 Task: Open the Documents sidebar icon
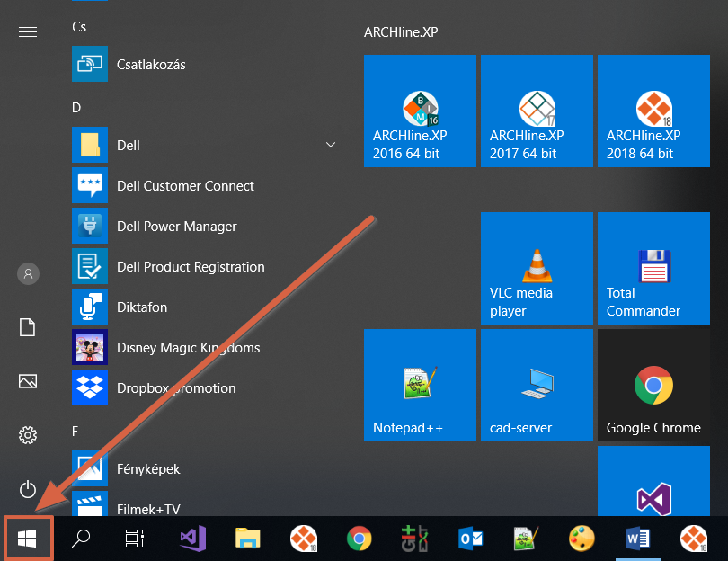click(x=27, y=327)
